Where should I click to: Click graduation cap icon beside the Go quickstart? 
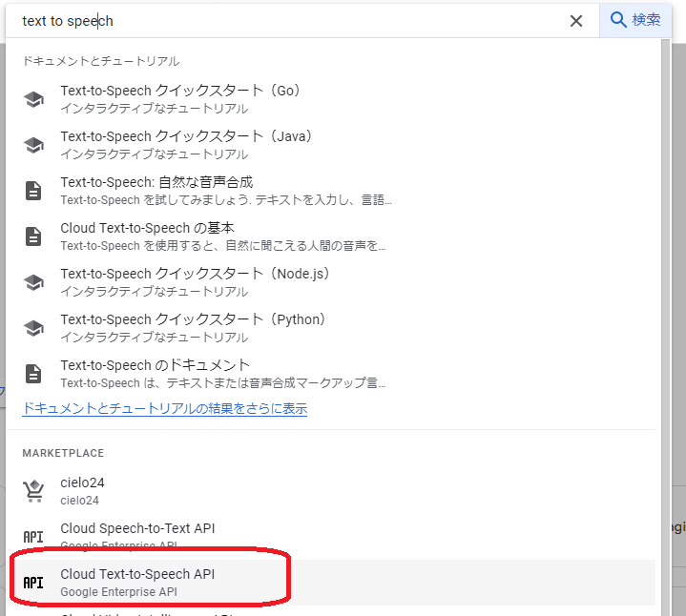(33, 99)
